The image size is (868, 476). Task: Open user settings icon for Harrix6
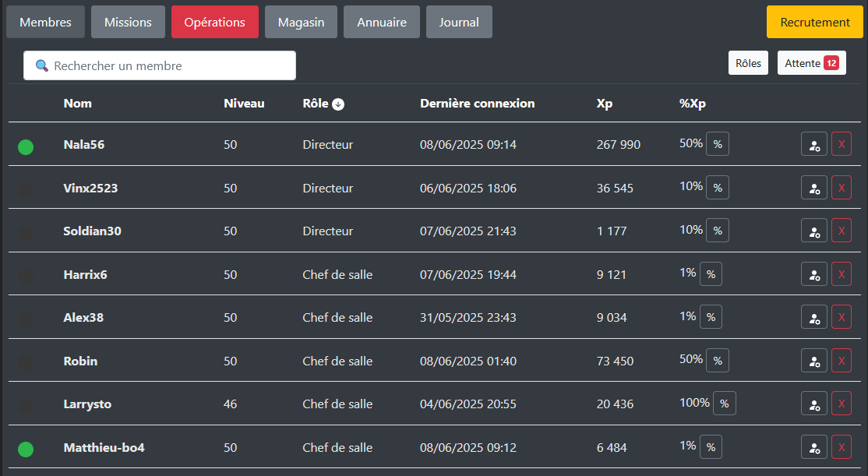(x=814, y=274)
